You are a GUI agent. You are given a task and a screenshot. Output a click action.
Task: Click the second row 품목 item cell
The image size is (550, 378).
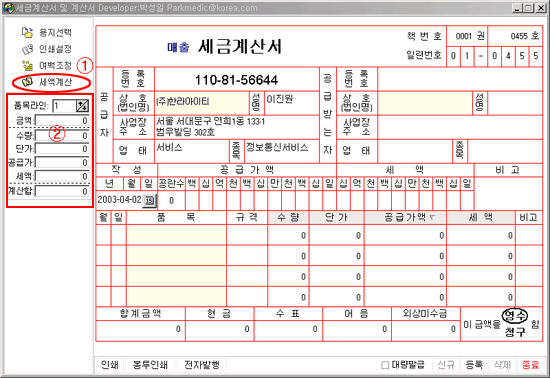coord(176,256)
